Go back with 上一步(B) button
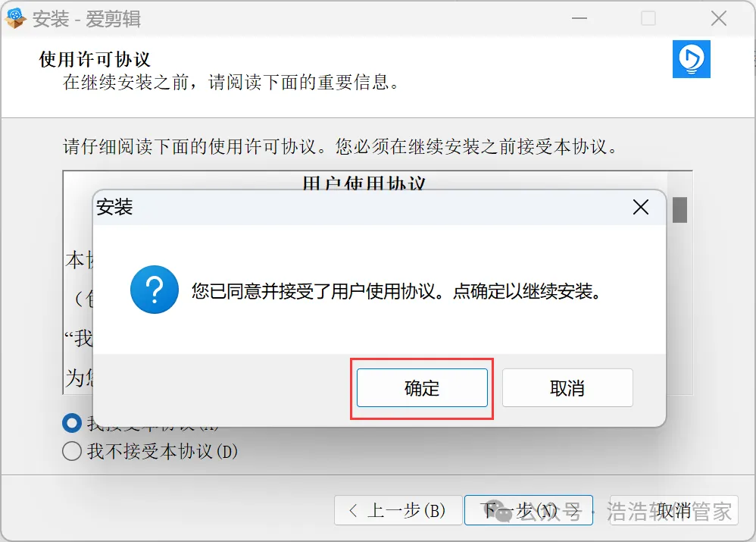Viewport: 756px width, 542px height. pos(398,510)
